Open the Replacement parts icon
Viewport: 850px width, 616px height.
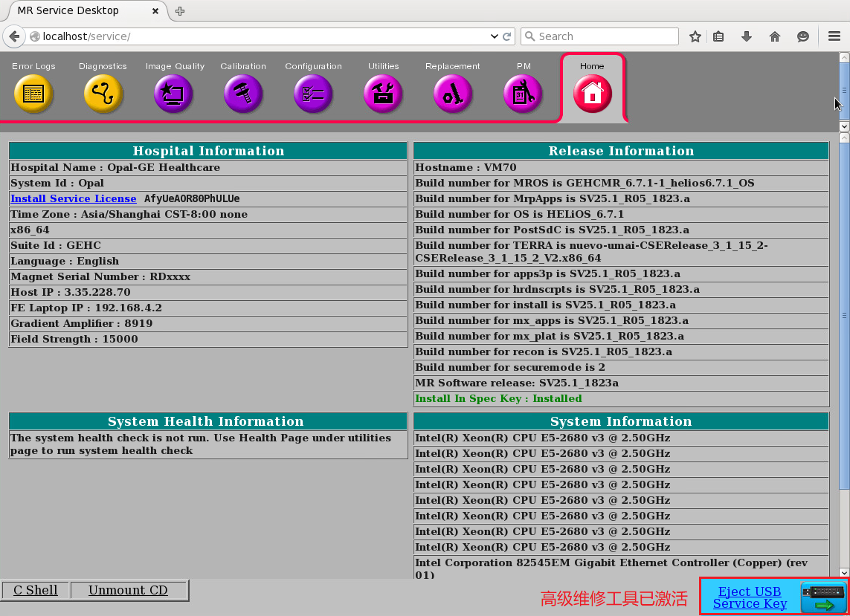point(453,94)
